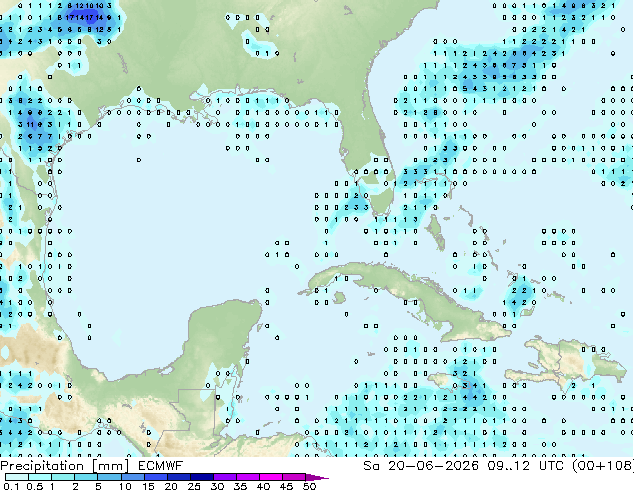Click the date "20-06-2026" text
This screenshot has height=490, width=634.
tap(433, 466)
